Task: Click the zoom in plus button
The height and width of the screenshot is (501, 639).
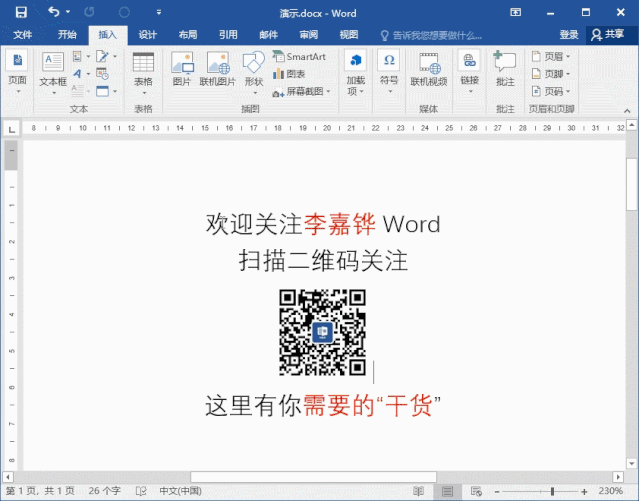Action: coord(584,491)
